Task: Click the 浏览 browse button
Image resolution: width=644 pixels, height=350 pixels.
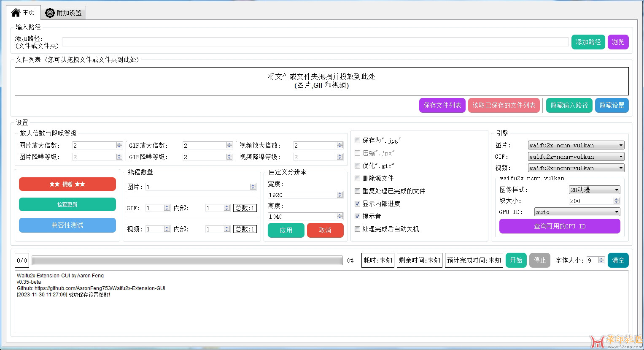Action: (x=618, y=42)
